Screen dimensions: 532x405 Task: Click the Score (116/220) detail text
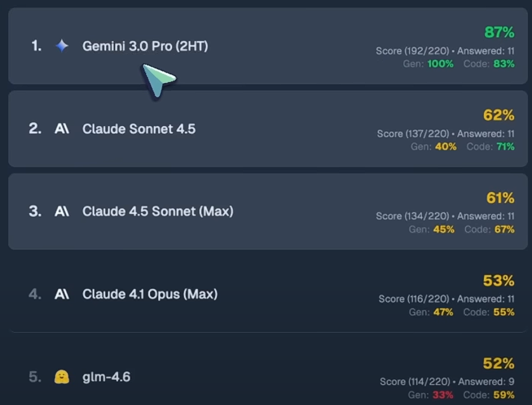click(415, 299)
